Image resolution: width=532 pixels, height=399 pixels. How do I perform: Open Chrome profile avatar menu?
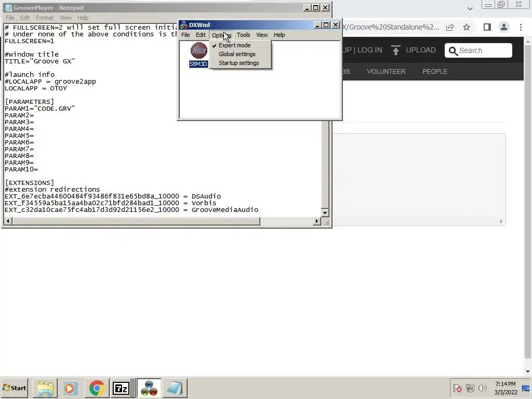[x=504, y=27]
